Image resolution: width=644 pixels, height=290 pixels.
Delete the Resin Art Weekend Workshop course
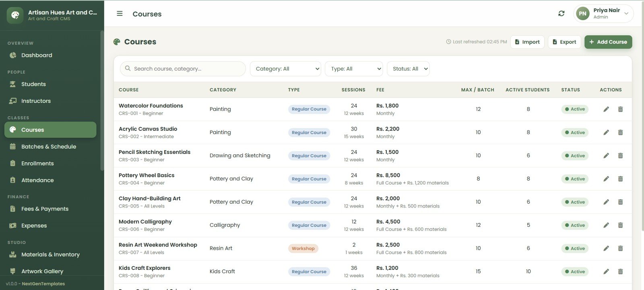pos(620,249)
